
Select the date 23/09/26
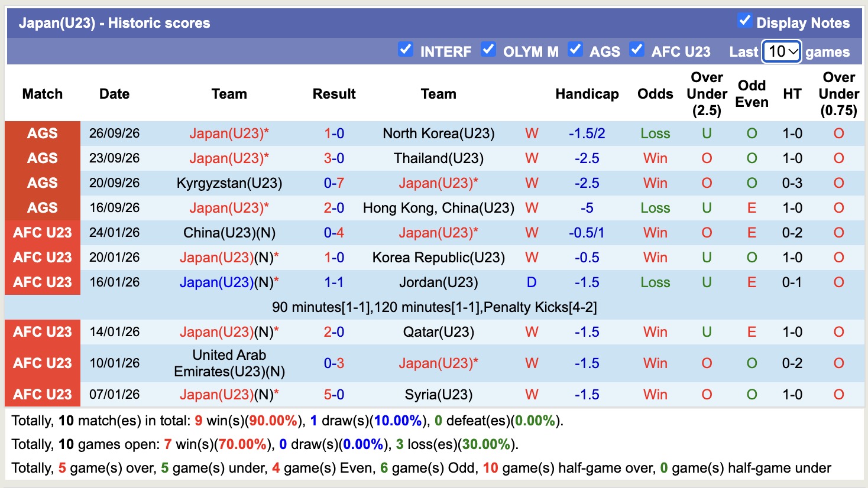pos(115,158)
